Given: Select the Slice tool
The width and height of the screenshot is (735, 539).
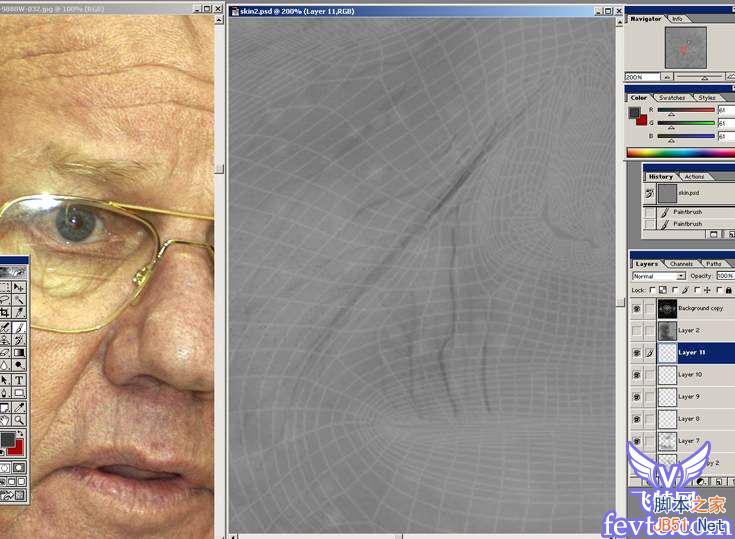Looking at the screenshot, I should click(18, 312).
